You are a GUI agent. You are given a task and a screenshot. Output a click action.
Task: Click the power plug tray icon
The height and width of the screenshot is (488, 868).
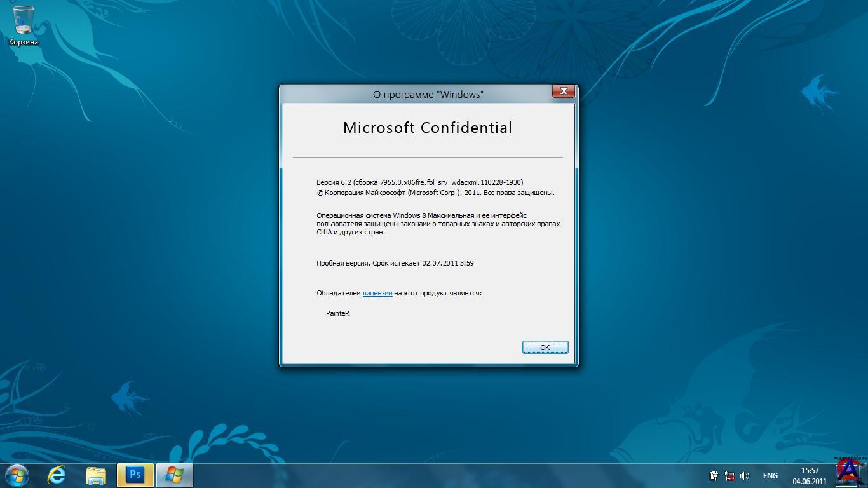click(714, 476)
